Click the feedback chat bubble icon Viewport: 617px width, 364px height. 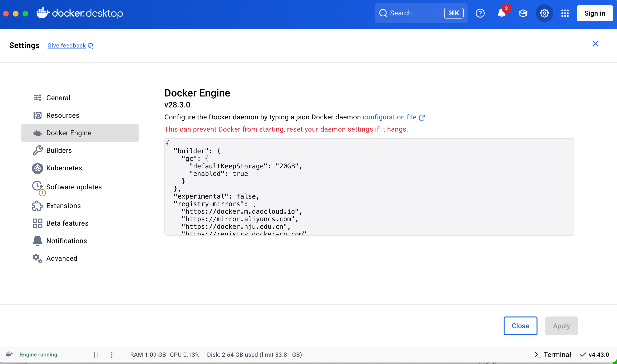tap(91, 46)
